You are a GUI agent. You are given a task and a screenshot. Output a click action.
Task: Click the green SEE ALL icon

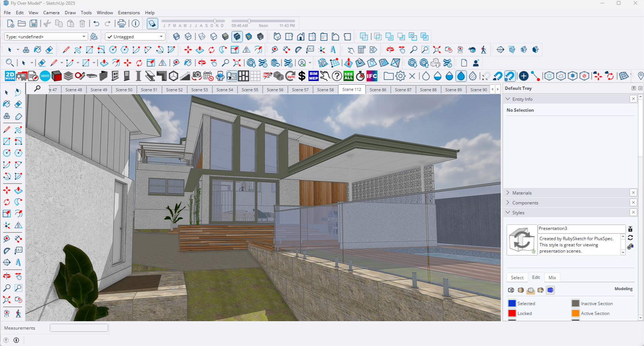348,76
